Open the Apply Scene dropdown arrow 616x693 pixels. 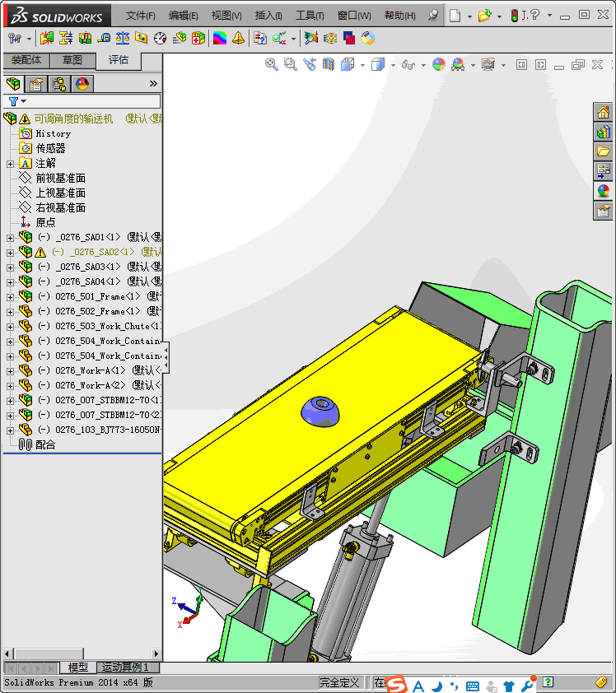473,65
